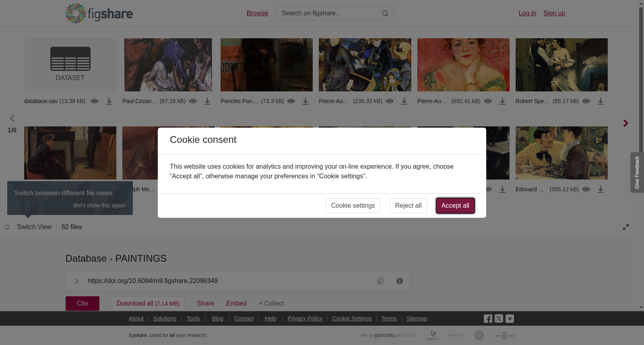Go to previous page of files
Viewport: 644px width, 345px height.
(x=12, y=118)
